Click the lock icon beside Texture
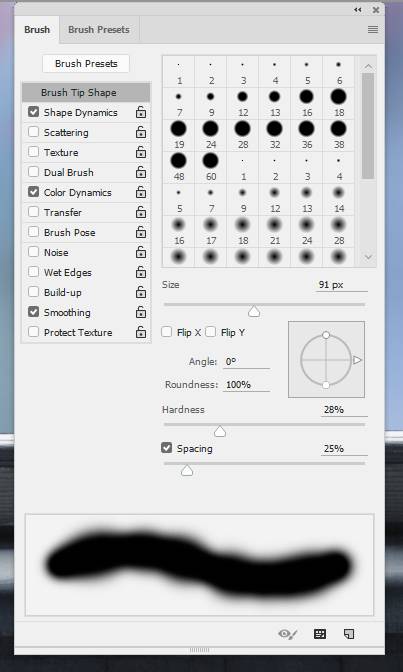403x672 pixels. coord(141,153)
